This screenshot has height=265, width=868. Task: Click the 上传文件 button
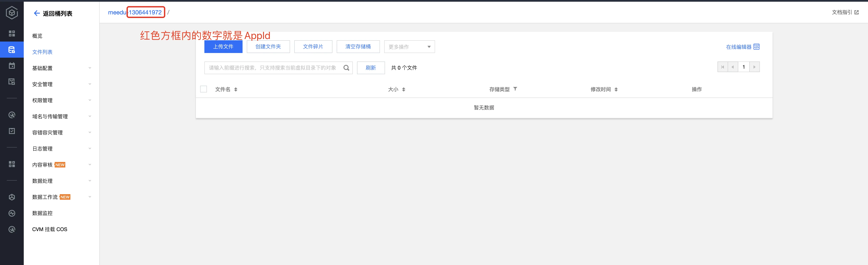(223, 47)
